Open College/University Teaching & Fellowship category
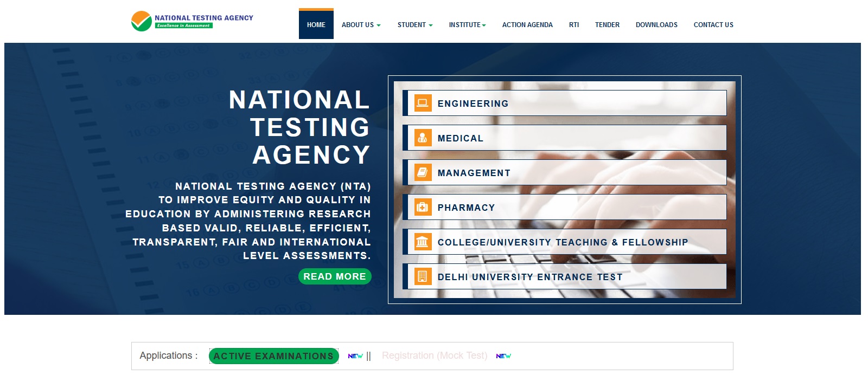This screenshot has width=868, height=375. coord(565,242)
